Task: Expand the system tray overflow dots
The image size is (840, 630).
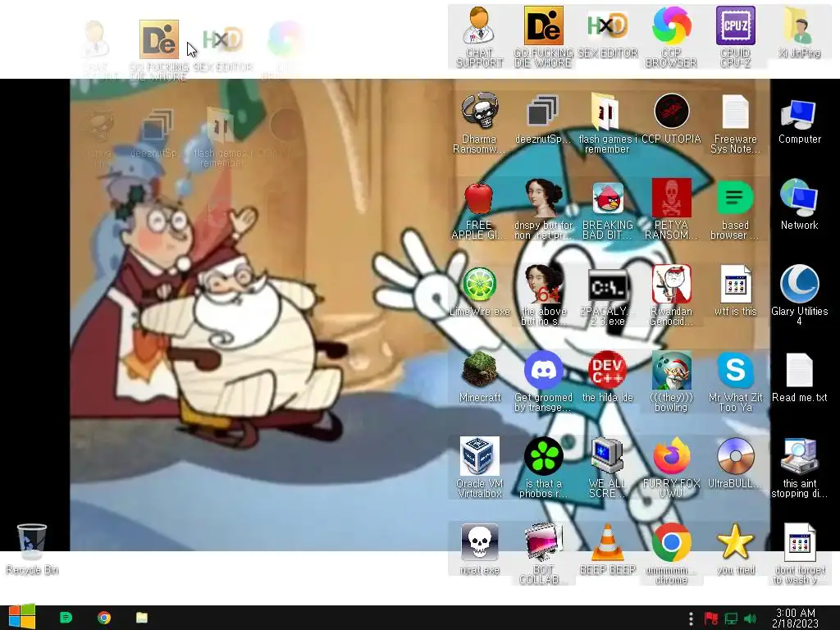Action: pos(691,619)
